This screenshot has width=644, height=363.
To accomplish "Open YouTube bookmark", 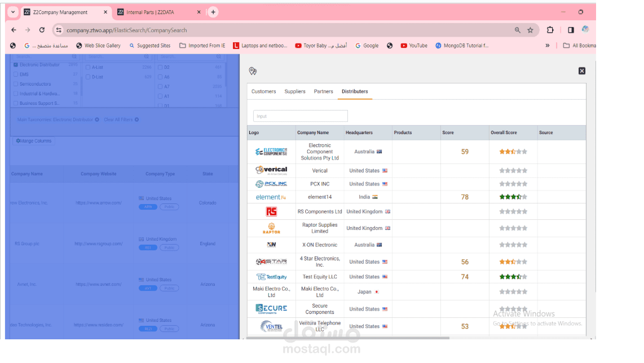I will pos(414,46).
